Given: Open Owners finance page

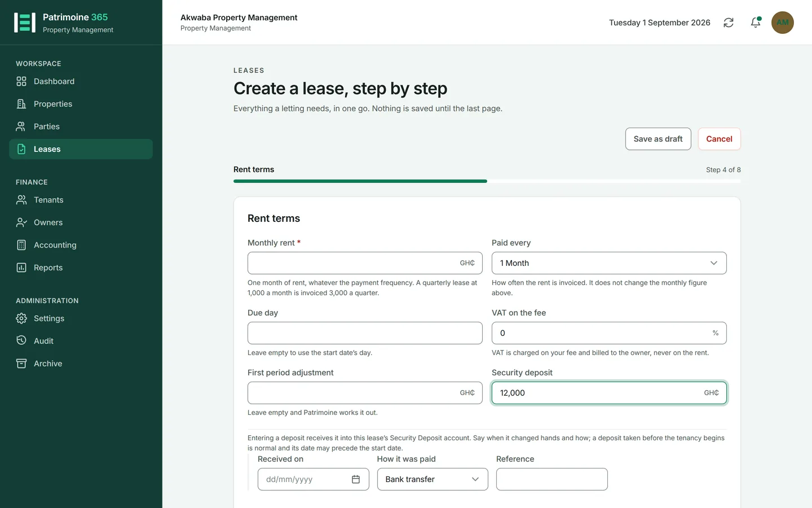Looking at the screenshot, I should point(81,222).
